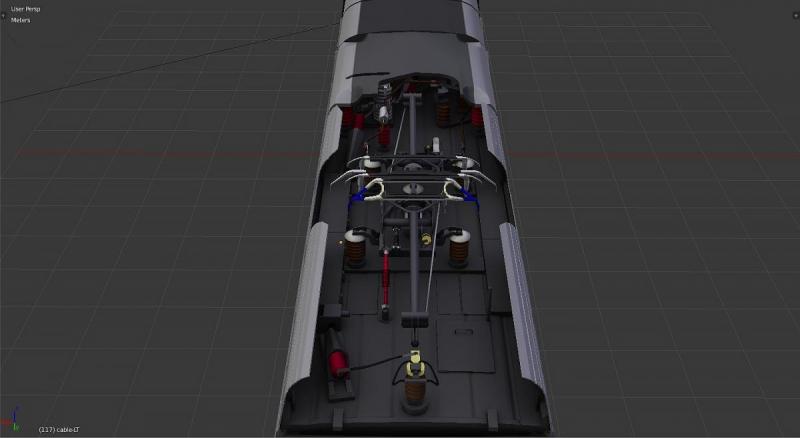Expand the tool shelf with the left plus tab

(x=3, y=16)
